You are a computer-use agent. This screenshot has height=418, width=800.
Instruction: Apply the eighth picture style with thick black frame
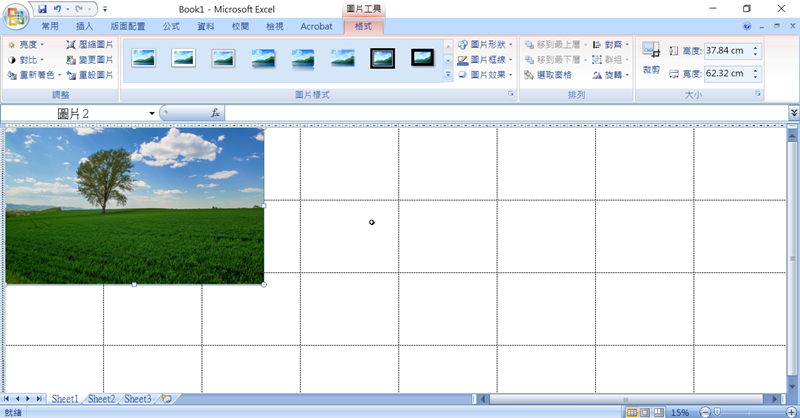[x=422, y=58]
